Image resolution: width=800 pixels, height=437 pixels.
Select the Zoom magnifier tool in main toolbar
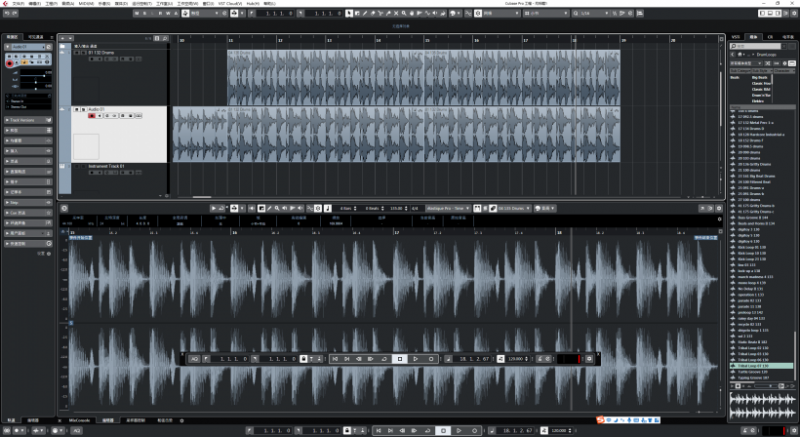coord(404,13)
